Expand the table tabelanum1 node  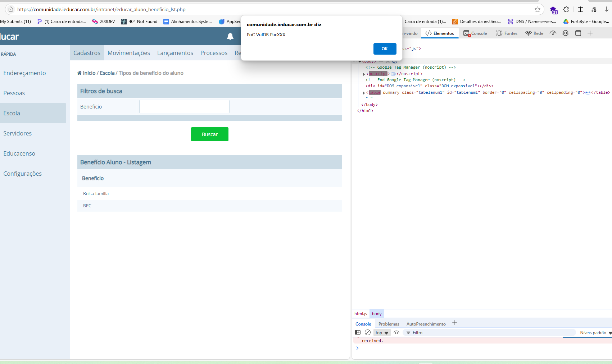[364, 93]
